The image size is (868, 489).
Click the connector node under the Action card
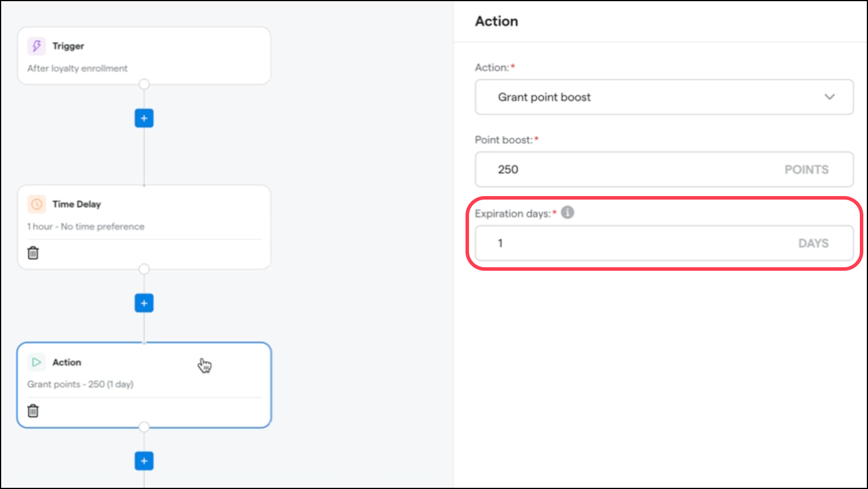click(x=144, y=427)
